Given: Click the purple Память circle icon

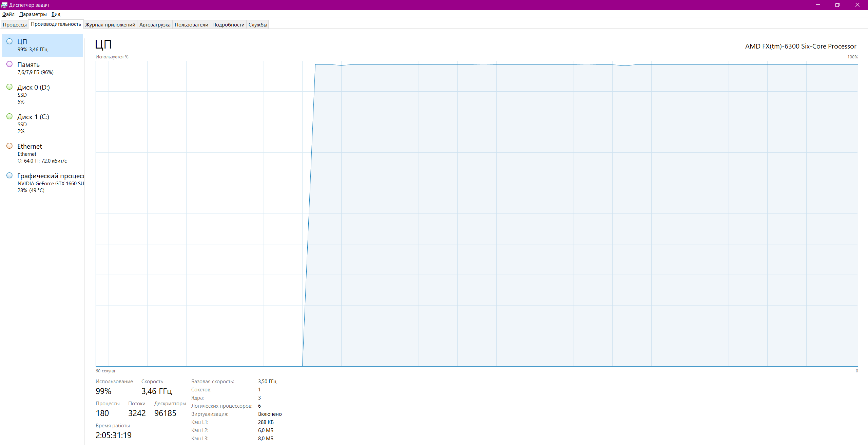Looking at the screenshot, I should pos(9,64).
